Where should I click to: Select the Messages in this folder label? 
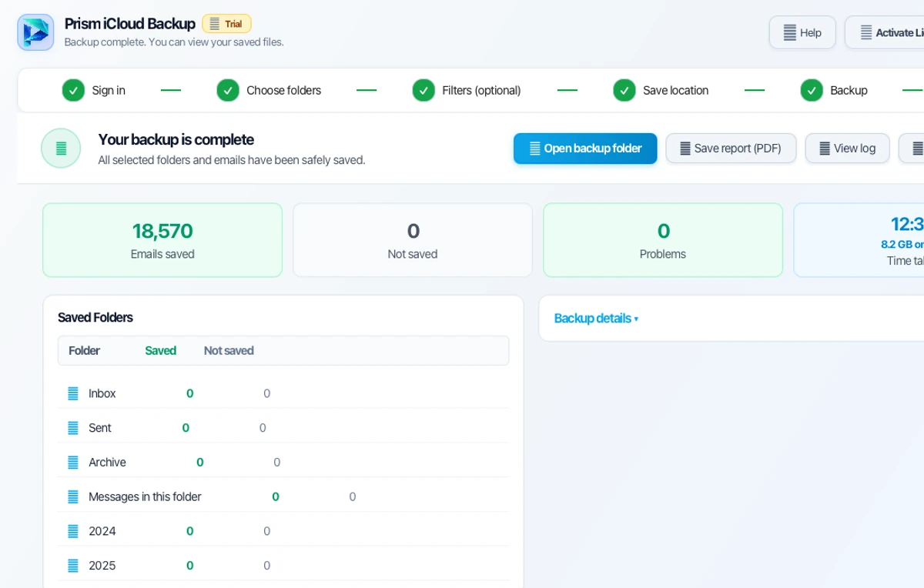click(x=145, y=497)
